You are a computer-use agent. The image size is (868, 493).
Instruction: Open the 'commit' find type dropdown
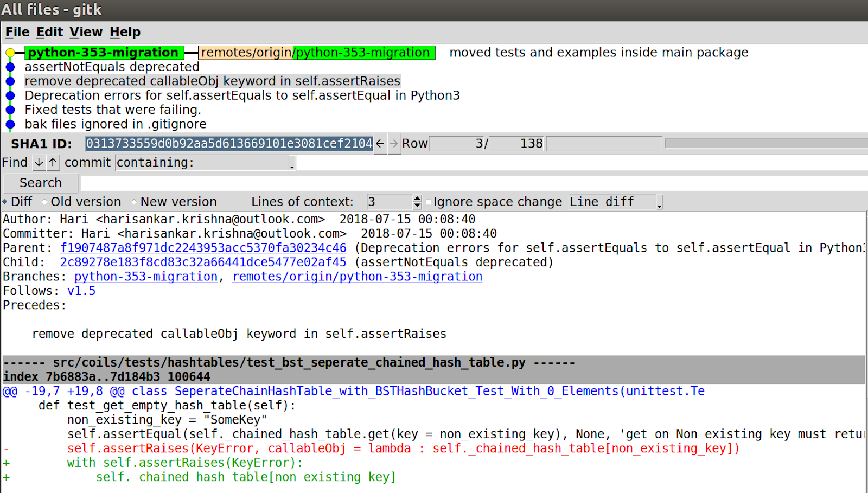(x=87, y=162)
